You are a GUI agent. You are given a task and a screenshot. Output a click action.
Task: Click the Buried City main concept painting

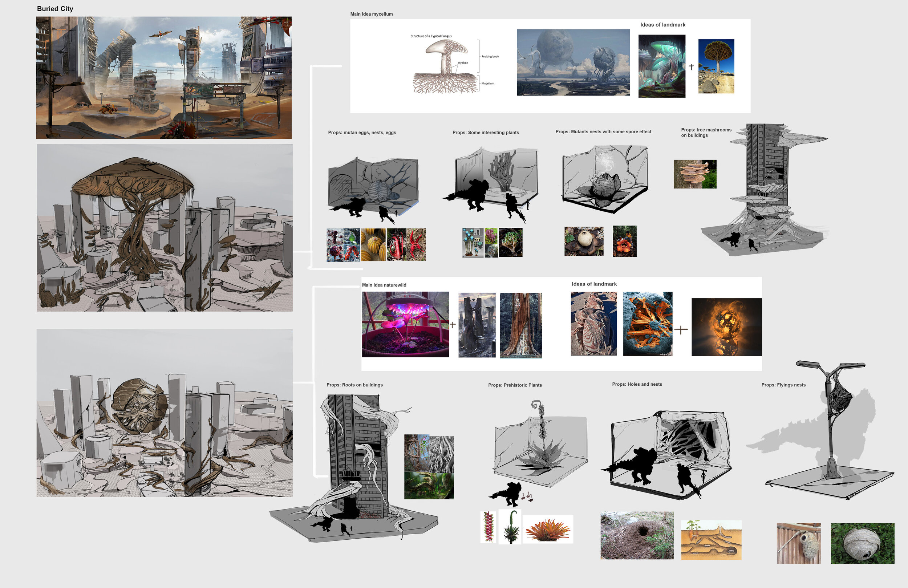coord(164,77)
